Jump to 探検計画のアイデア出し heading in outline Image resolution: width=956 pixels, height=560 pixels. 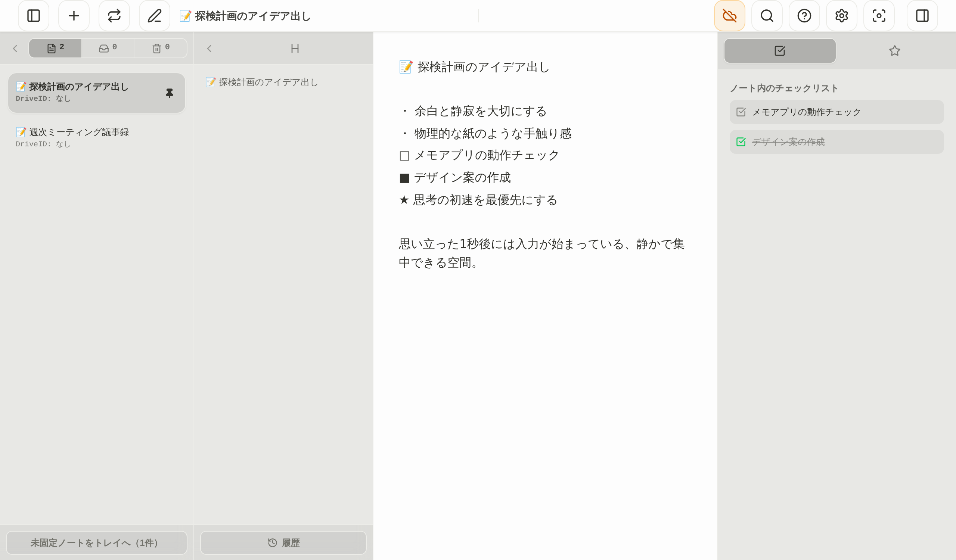tap(262, 82)
